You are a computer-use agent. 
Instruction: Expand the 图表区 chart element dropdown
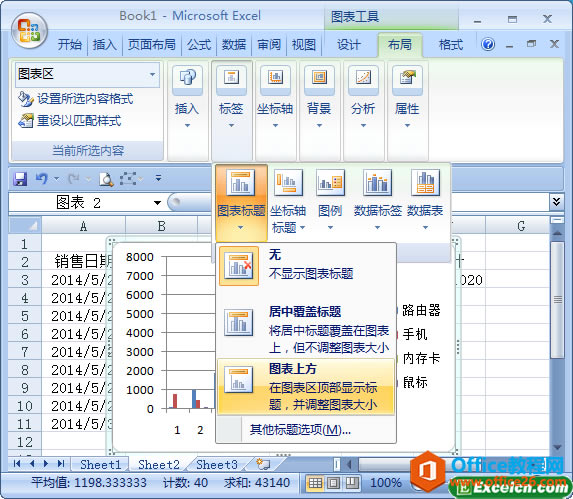153,75
